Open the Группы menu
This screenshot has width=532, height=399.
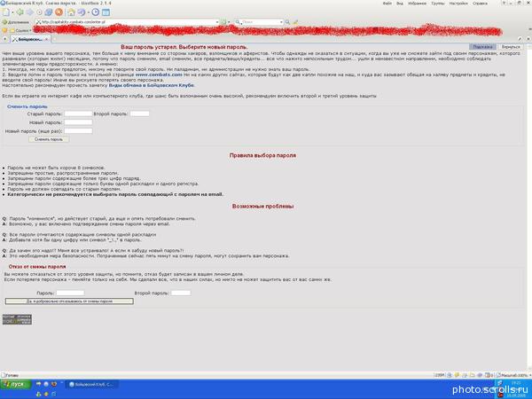438,4
